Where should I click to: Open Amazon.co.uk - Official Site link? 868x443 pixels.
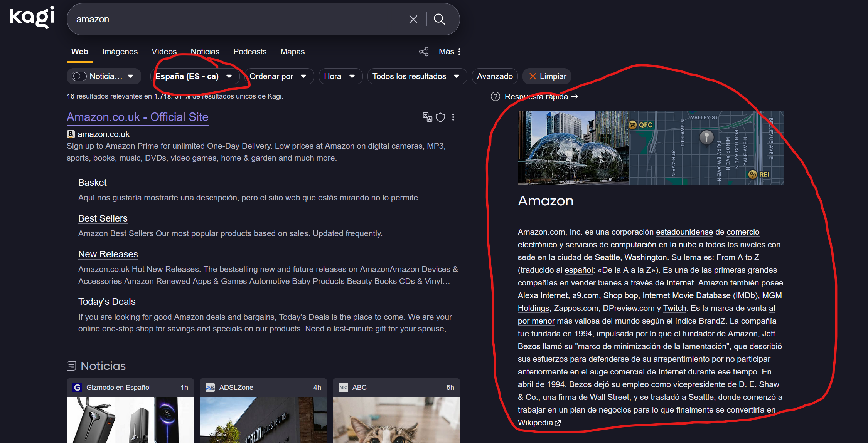coord(138,117)
